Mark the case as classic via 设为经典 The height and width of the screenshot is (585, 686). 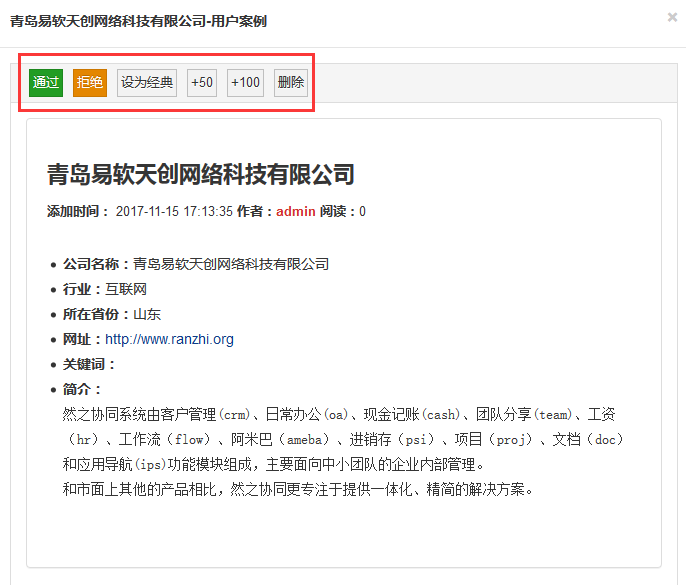pyautogui.click(x=147, y=83)
